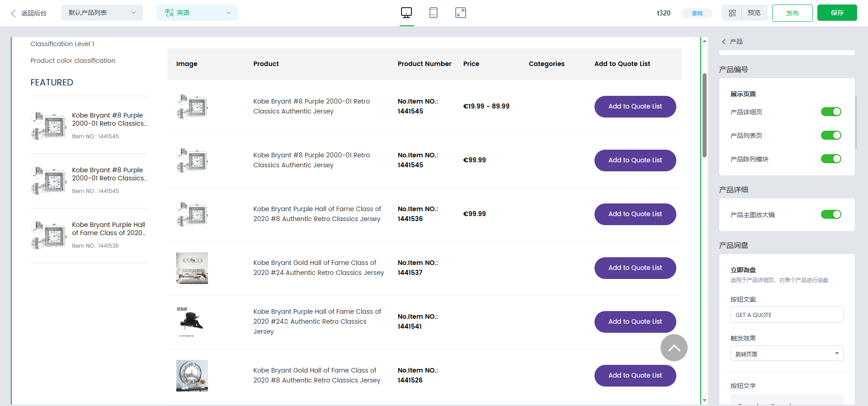Switch to tablet preview mode
The width and height of the screenshot is (868, 406).
click(x=433, y=13)
